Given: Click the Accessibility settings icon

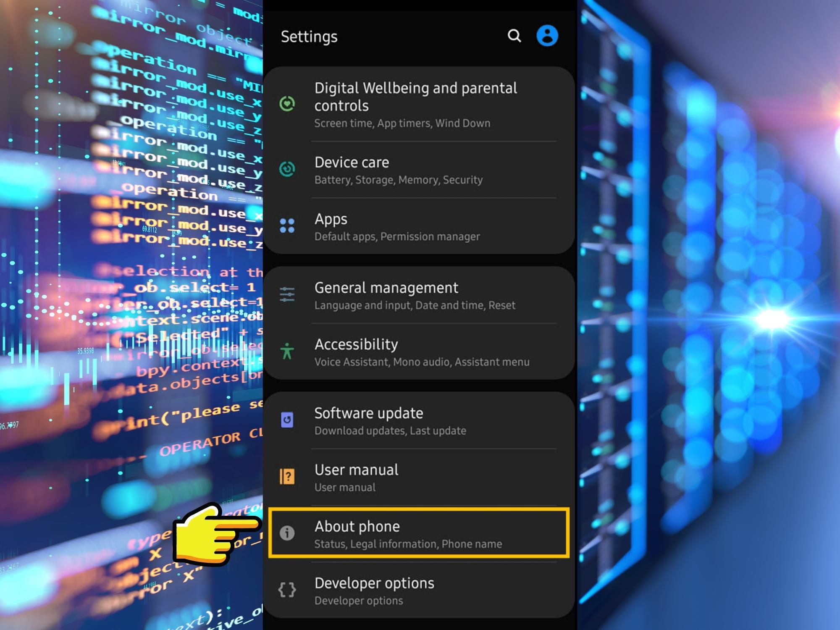Looking at the screenshot, I should coord(288,351).
